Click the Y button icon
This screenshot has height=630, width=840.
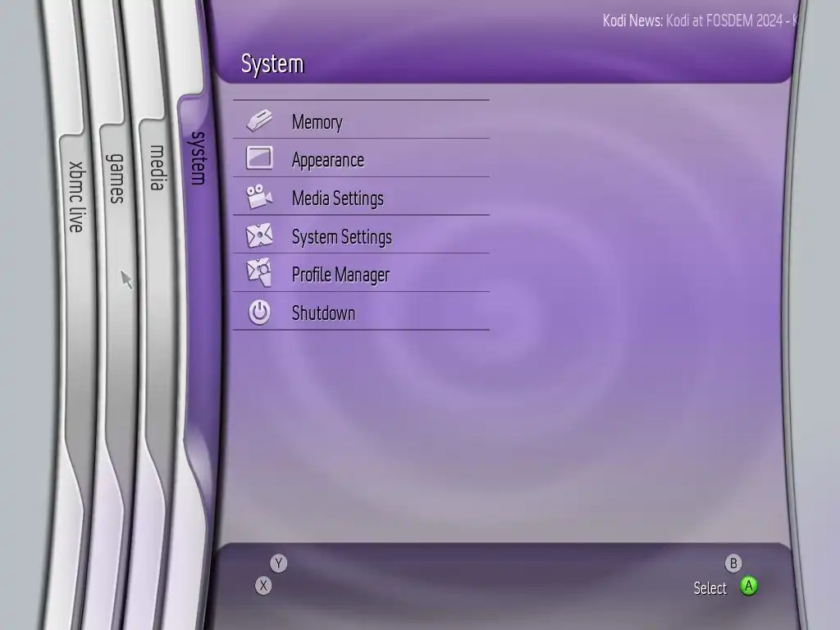pos(279,563)
